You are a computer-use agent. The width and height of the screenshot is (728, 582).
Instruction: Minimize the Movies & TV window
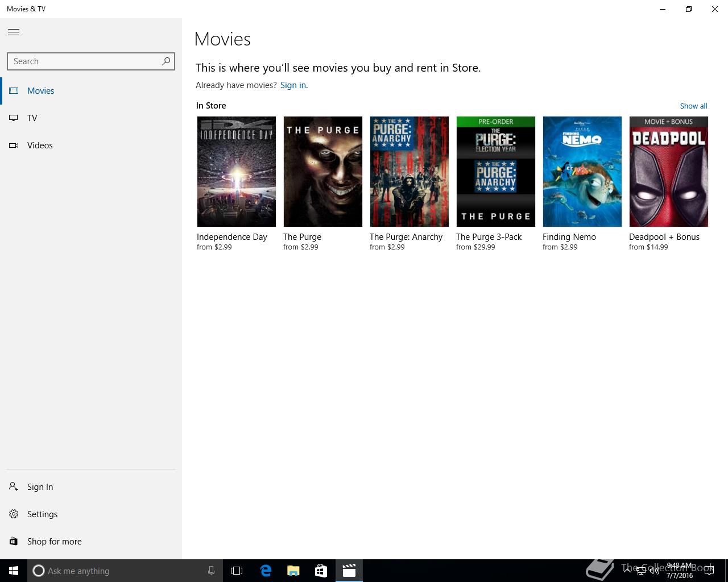point(663,9)
